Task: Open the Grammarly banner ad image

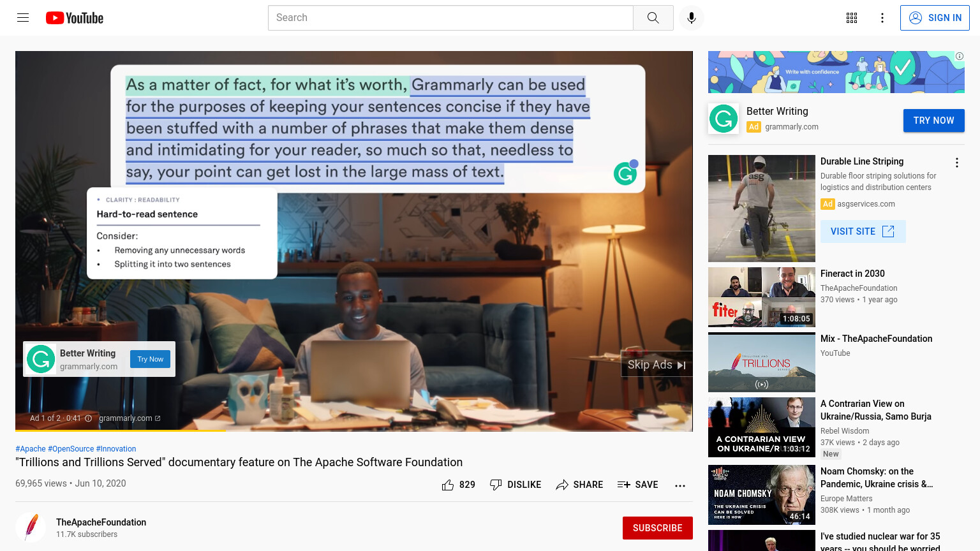Action: (x=836, y=72)
